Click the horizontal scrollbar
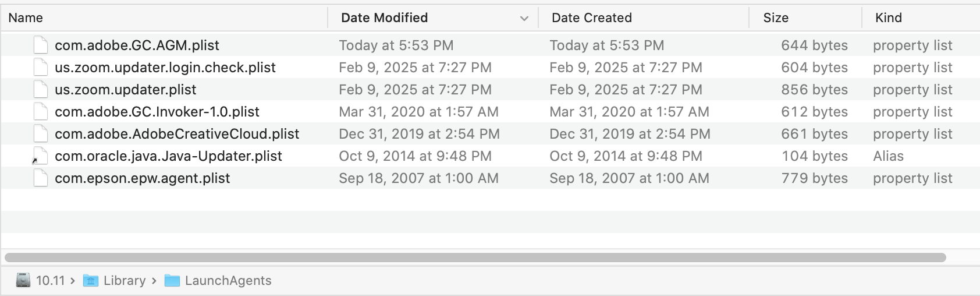The width and height of the screenshot is (980, 296). (475, 258)
